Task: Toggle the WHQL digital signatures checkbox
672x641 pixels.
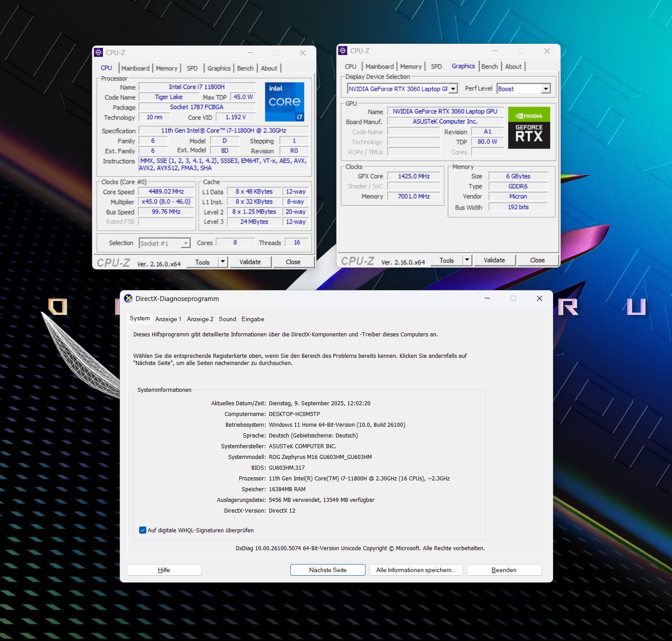Action: coord(143,530)
